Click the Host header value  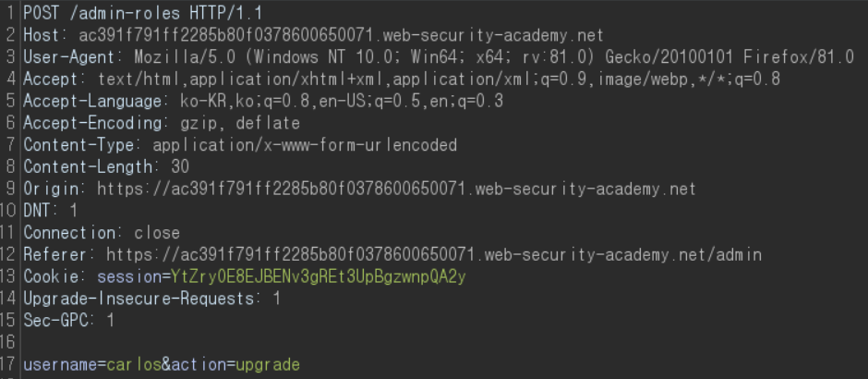pyautogui.click(x=337, y=36)
